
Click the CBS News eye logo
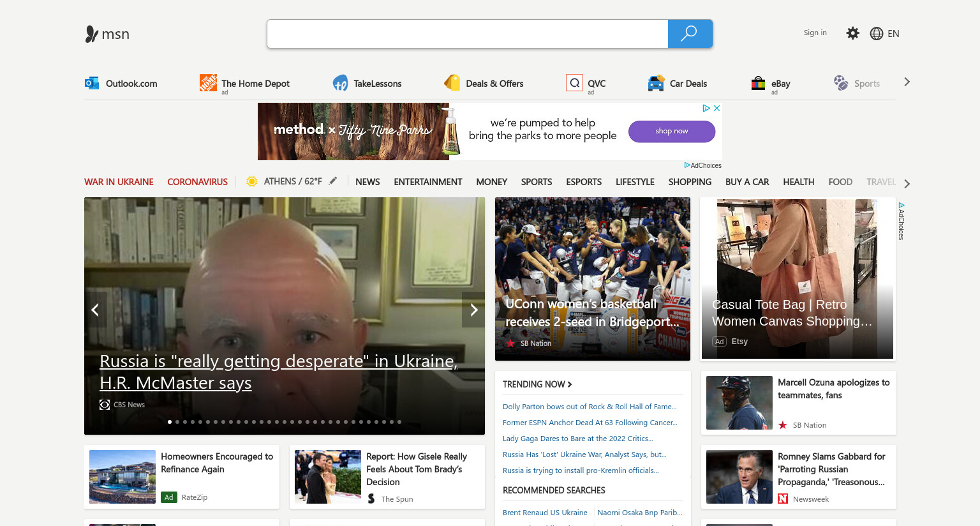click(x=105, y=405)
